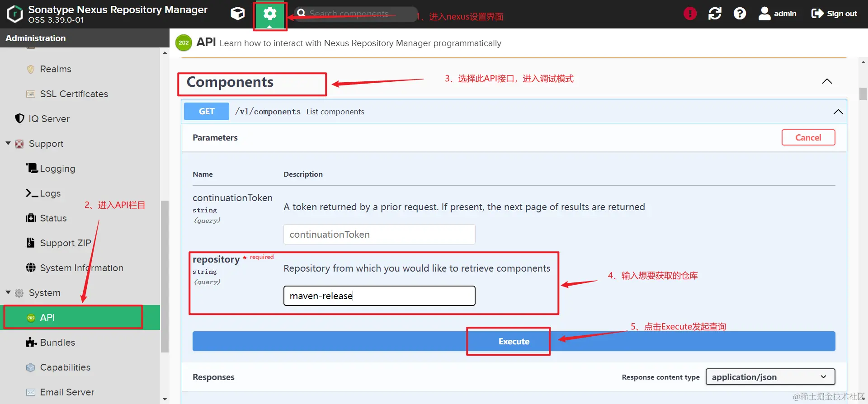Open IQ Server settings

[x=49, y=119]
